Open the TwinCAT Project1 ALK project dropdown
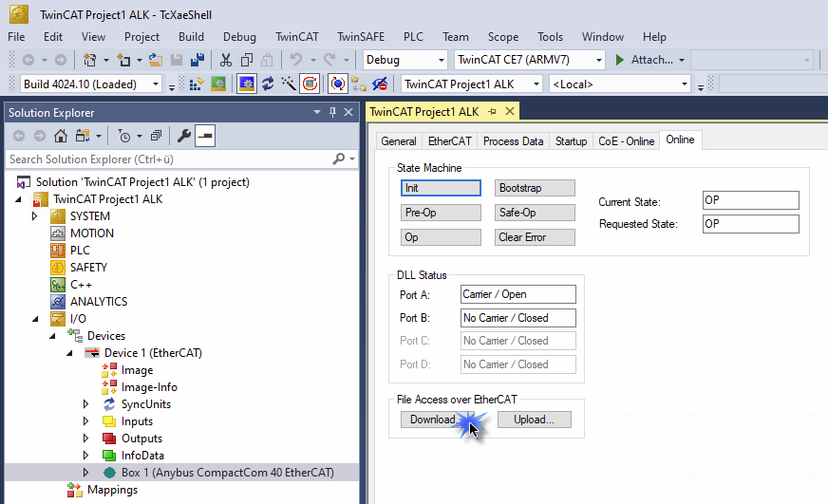Image resolution: width=828 pixels, height=504 pixels. click(x=536, y=84)
